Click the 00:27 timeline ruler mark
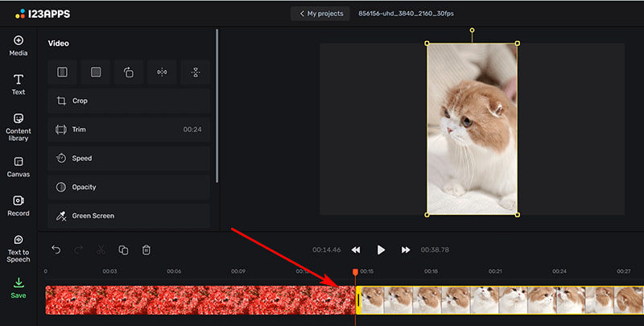This screenshot has width=644, height=326. [x=623, y=271]
